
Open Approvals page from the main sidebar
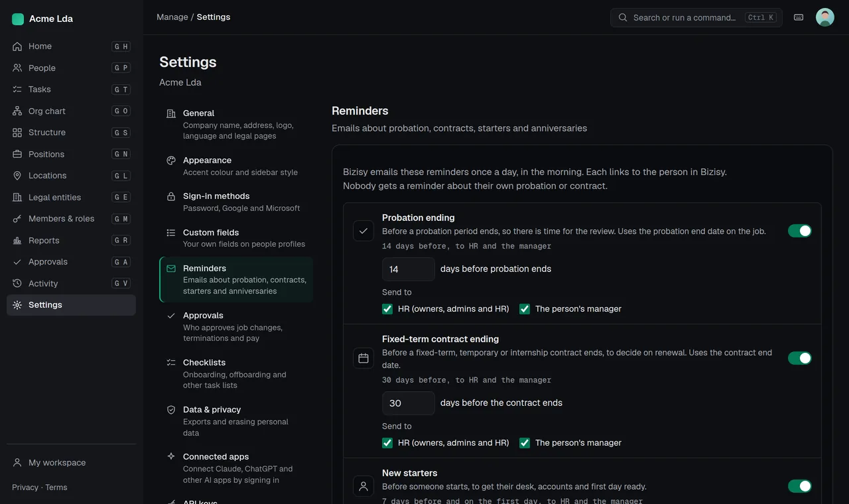71,262
